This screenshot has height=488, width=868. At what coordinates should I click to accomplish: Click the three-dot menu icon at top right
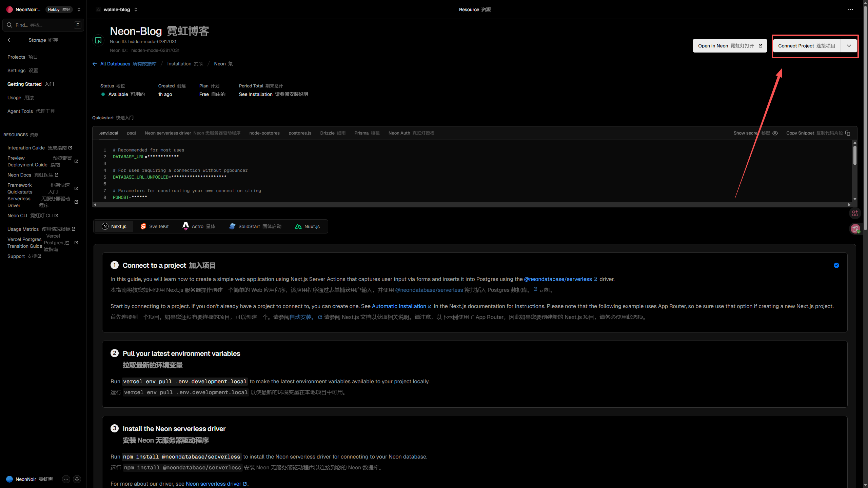click(x=850, y=9)
